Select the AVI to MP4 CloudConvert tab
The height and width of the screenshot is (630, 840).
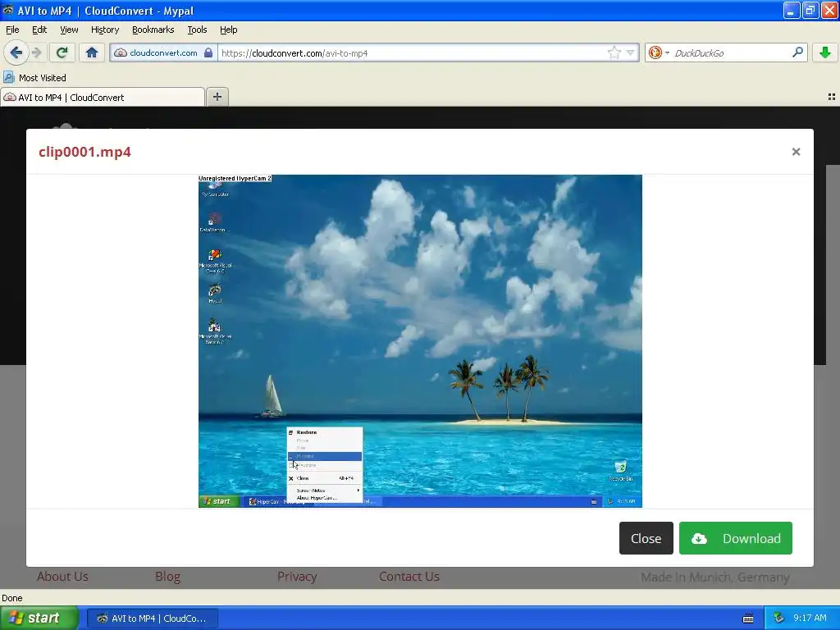point(102,97)
